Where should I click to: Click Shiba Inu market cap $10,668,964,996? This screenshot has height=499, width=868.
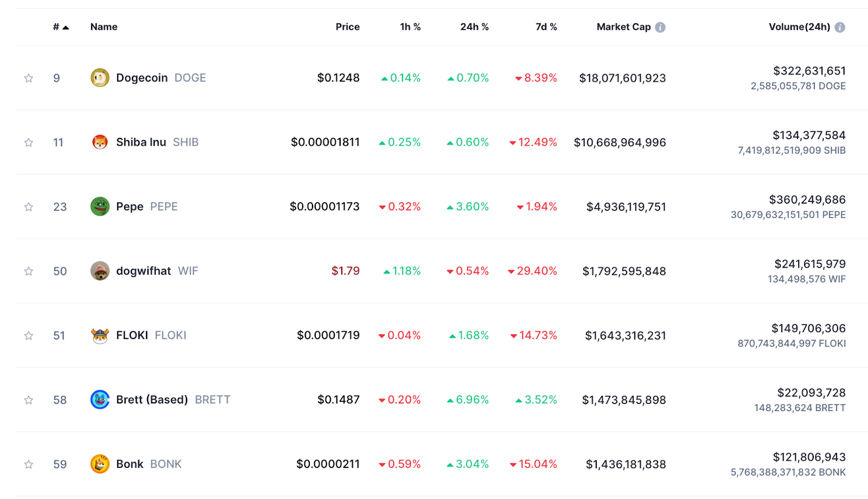(620, 143)
